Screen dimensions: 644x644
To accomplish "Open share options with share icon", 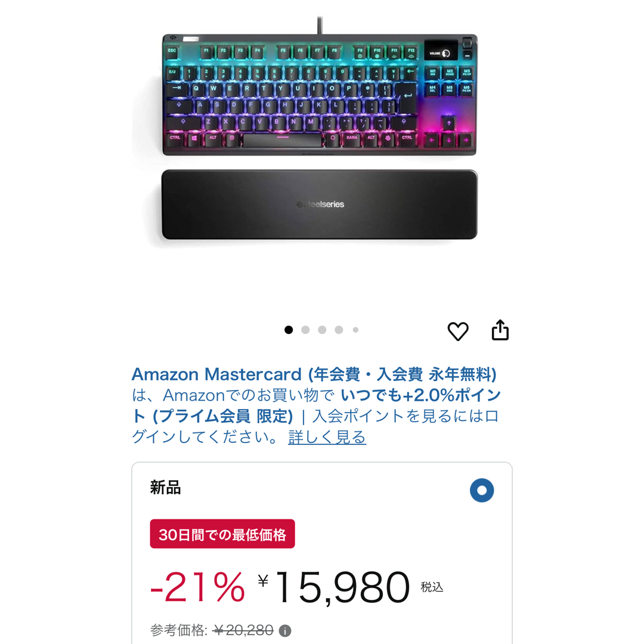I will (x=500, y=330).
